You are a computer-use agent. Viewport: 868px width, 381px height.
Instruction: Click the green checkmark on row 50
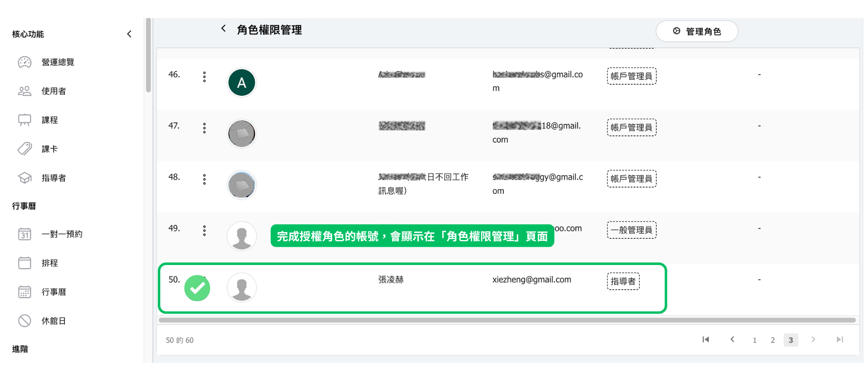197,288
